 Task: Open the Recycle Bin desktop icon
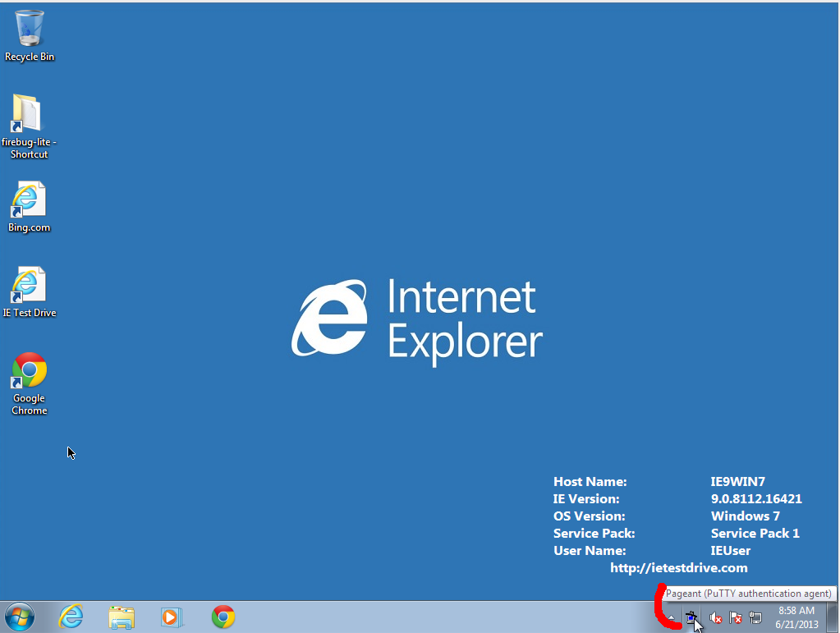(x=29, y=28)
